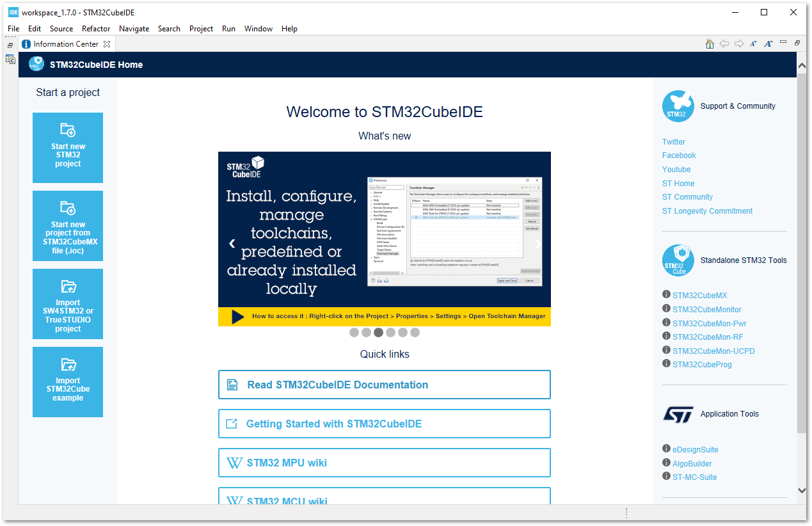812x526 pixels.
Task: Click the Support & Community butterfly icon
Action: click(x=678, y=106)
